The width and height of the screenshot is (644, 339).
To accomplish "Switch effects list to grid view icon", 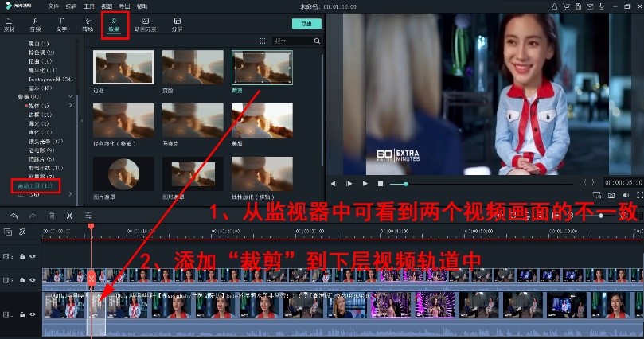I will (263, 41).
